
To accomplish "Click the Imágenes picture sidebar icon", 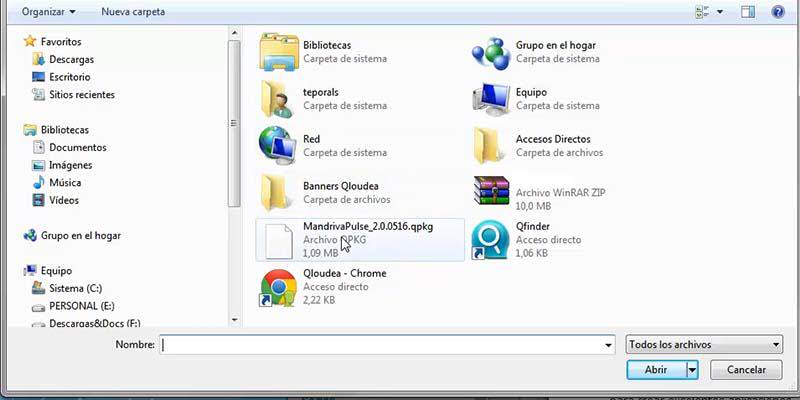I will 39,165.
